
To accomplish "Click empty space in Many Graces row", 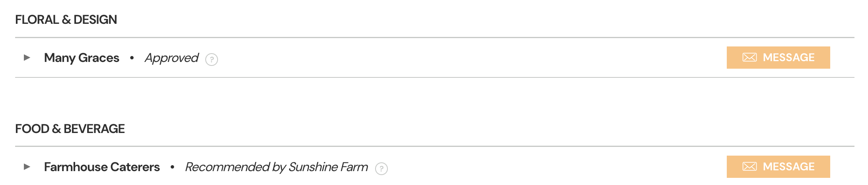I will pyautogui.click(x=469, y=58).
